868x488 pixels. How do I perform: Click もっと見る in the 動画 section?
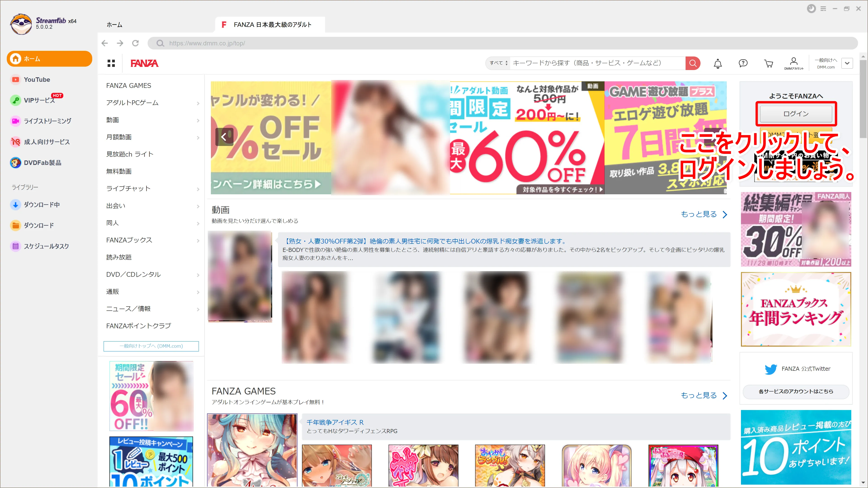pos(704,214)
